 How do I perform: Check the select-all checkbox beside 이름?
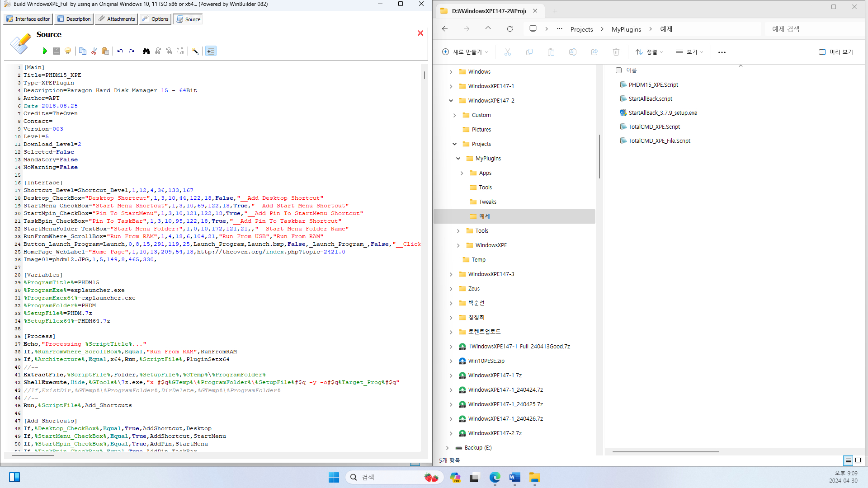(618, 70)
